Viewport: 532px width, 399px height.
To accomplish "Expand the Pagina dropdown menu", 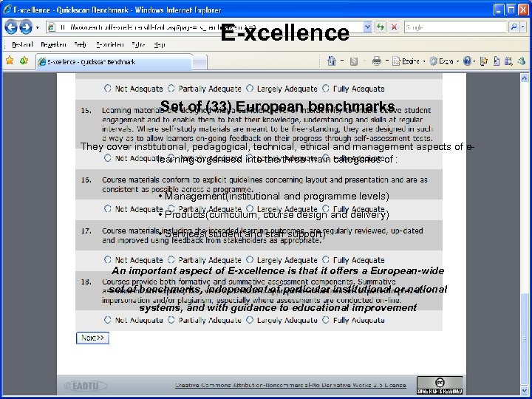I will 424,61.
